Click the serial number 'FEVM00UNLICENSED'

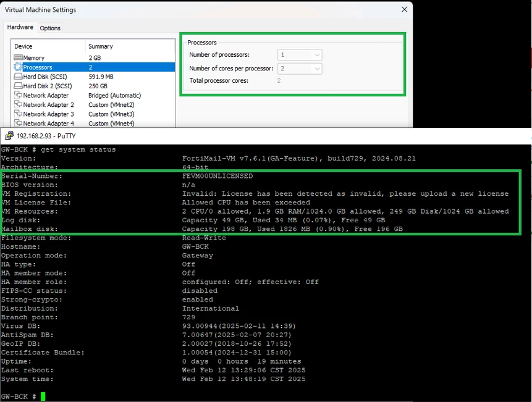pos(217,176)
